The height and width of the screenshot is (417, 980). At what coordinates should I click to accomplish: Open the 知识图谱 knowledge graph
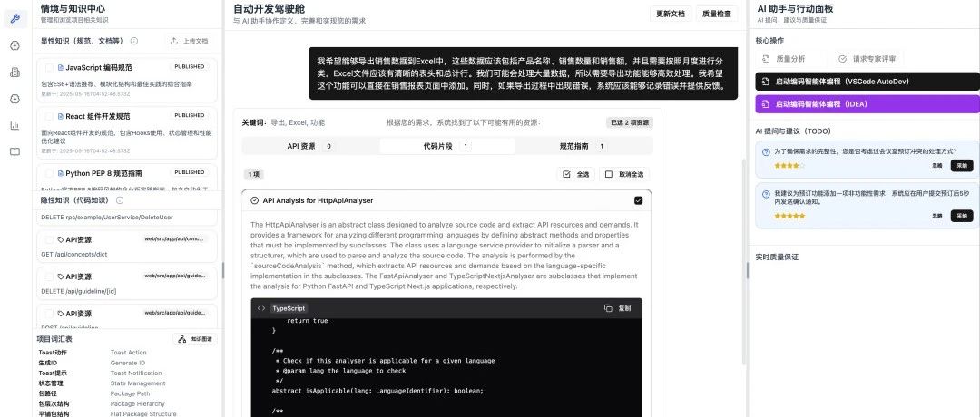tap(195, 339)
